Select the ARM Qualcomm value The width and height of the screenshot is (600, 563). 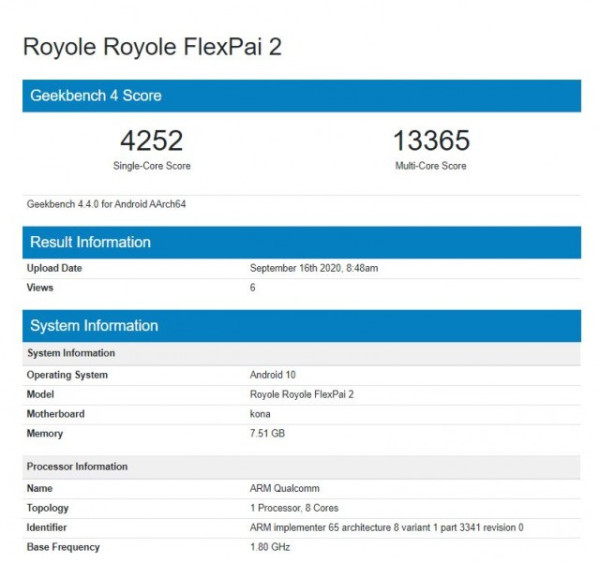285,488
